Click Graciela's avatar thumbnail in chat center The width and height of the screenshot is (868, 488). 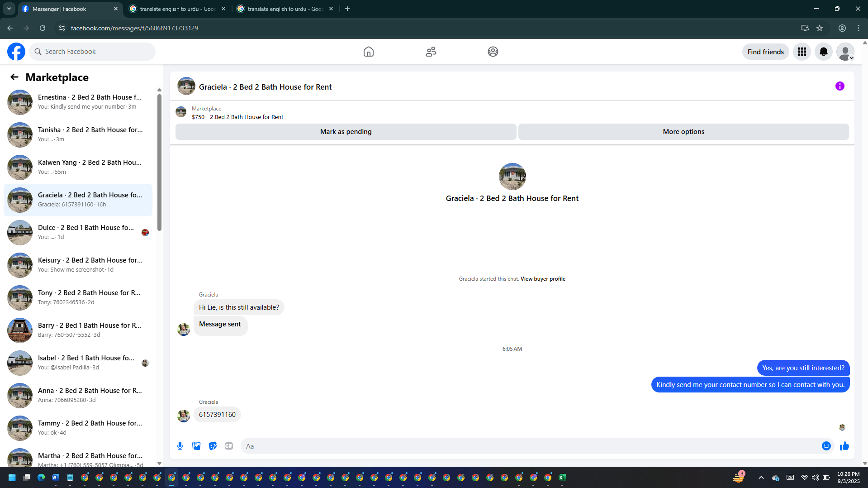click(512, 177)
